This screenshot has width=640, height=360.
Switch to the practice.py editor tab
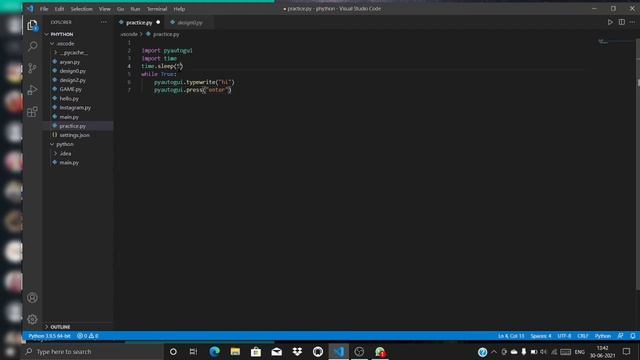[x=139, y=22]
